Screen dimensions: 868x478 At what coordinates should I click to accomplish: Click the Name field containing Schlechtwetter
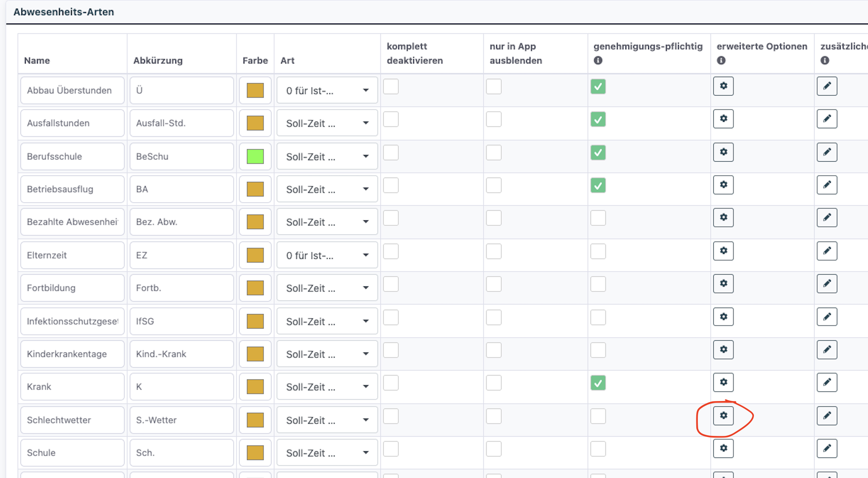[72, 420]
